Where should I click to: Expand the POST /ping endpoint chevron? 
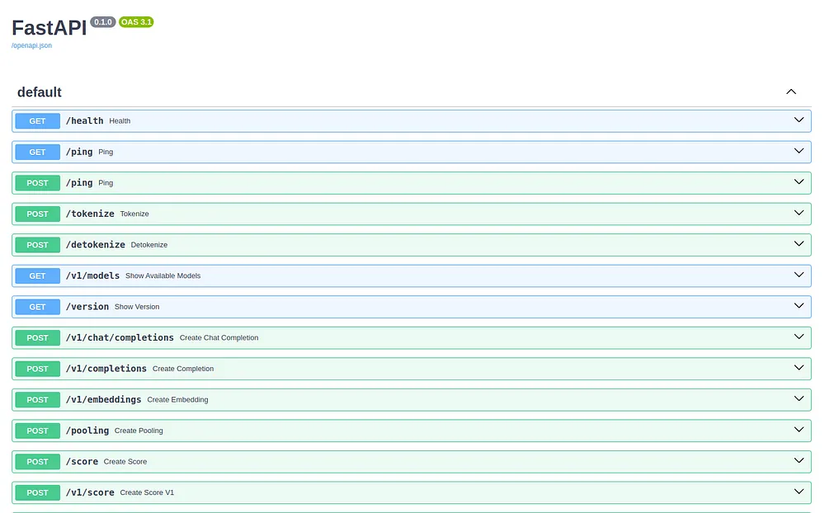tap(799, 182)
